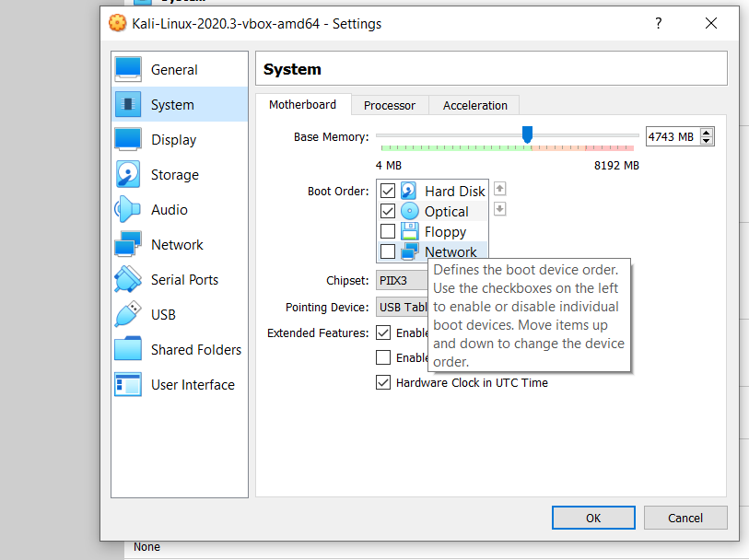Image resolution: width=749 pixels, height=560 pixels.
Task: Open the Network monitors icon in the sidebar
Action: point(128,244)
